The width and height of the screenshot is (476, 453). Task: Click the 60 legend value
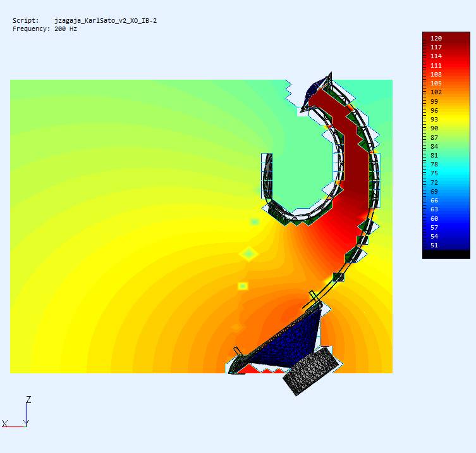434,218
